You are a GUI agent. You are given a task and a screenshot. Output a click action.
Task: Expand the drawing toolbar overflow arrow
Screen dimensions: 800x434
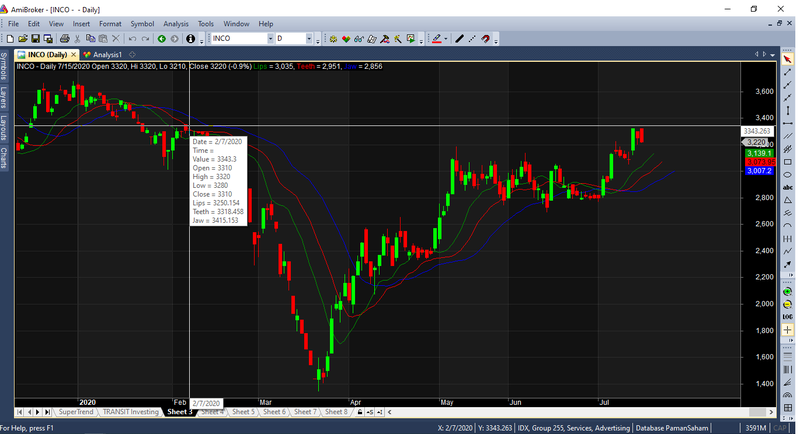pos(791,275)
